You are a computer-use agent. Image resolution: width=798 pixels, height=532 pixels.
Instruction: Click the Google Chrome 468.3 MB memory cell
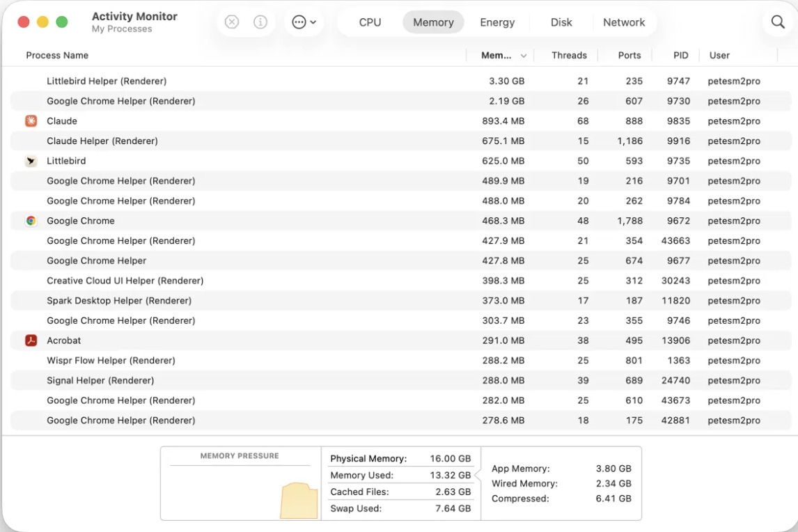(x=503, y=221)
